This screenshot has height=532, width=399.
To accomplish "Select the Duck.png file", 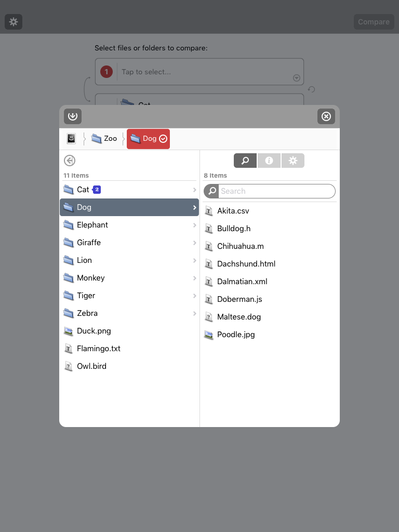I will [129, 331].
